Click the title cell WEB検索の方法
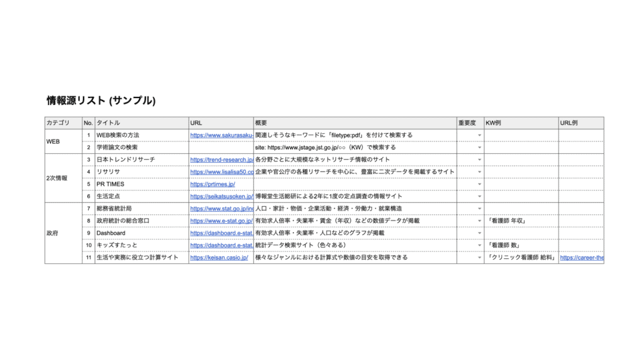The height and width of the screenshot is (362, 644). (142, 135)
